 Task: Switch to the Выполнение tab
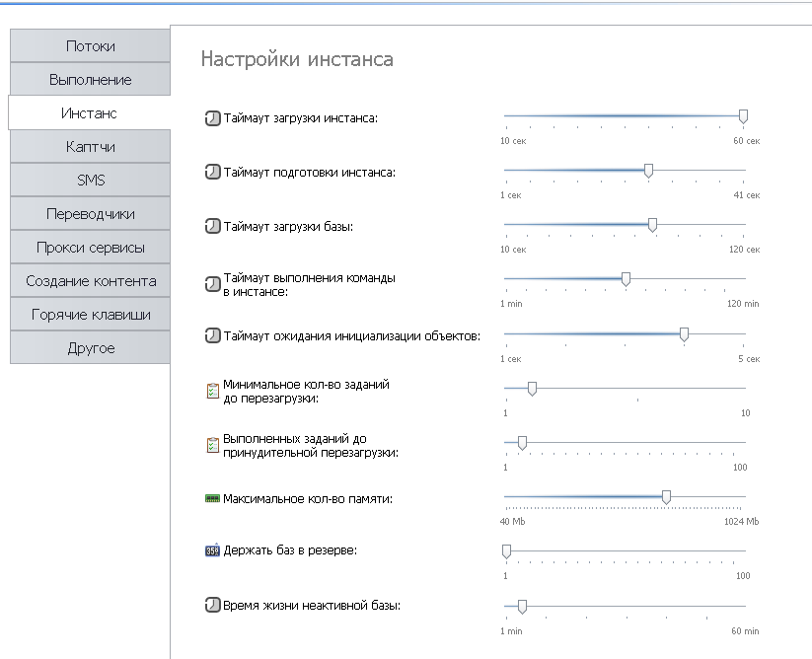[x=90, y=80]
